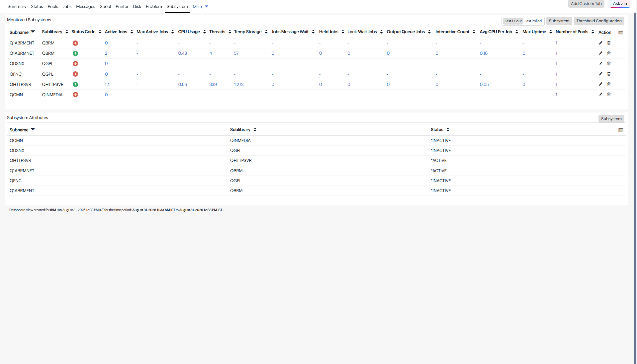Viewport: 637px width, 364px height.
Task: Click green up status icon for Q1ABRMNET
Action: [75, 53]
